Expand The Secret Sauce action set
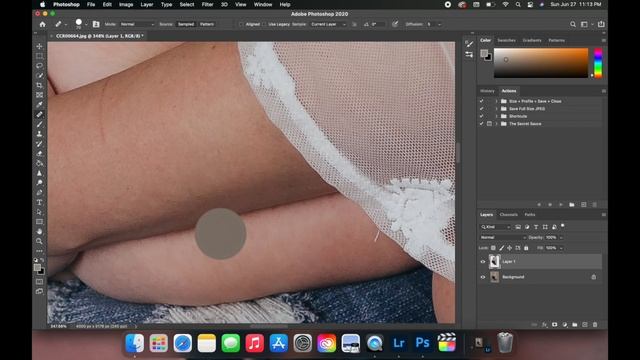 (x=497, y=124)
